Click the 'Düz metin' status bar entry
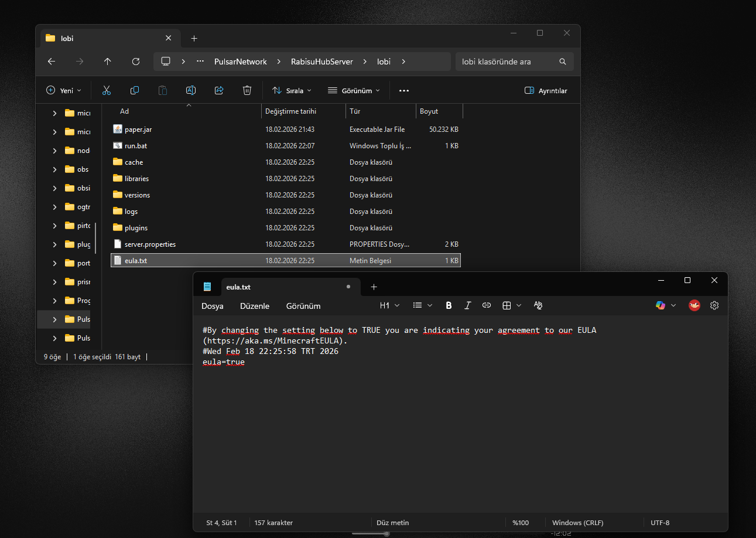 click(393, 523)
